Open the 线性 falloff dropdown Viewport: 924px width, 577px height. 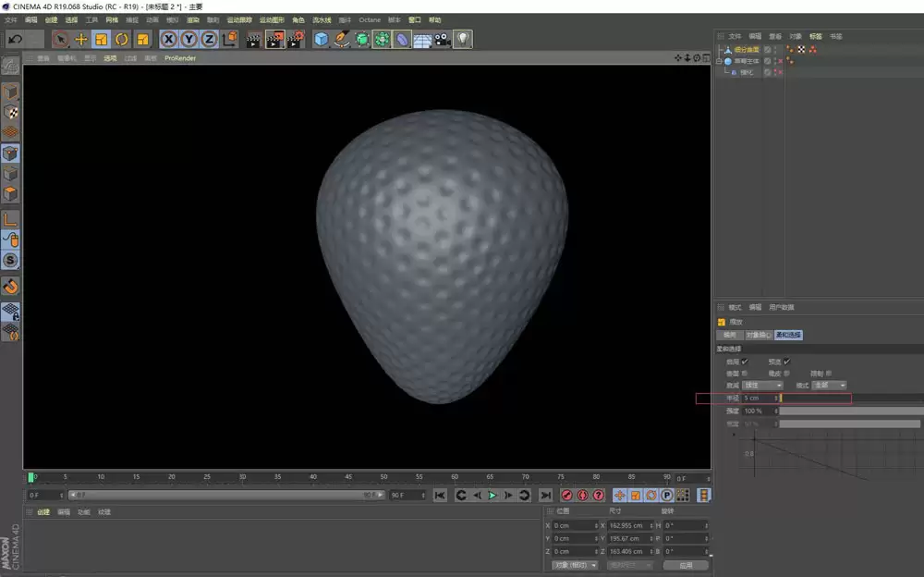tap(763, 386)
